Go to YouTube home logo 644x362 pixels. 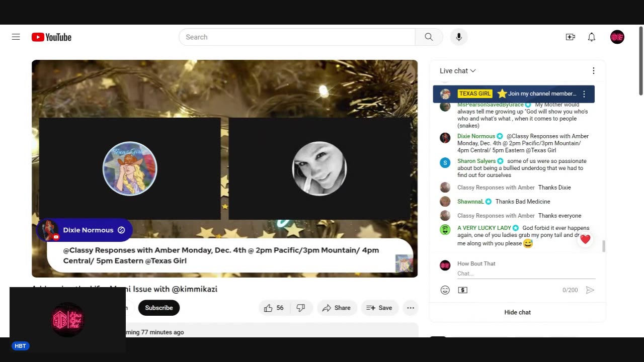(x=51, y=37)
